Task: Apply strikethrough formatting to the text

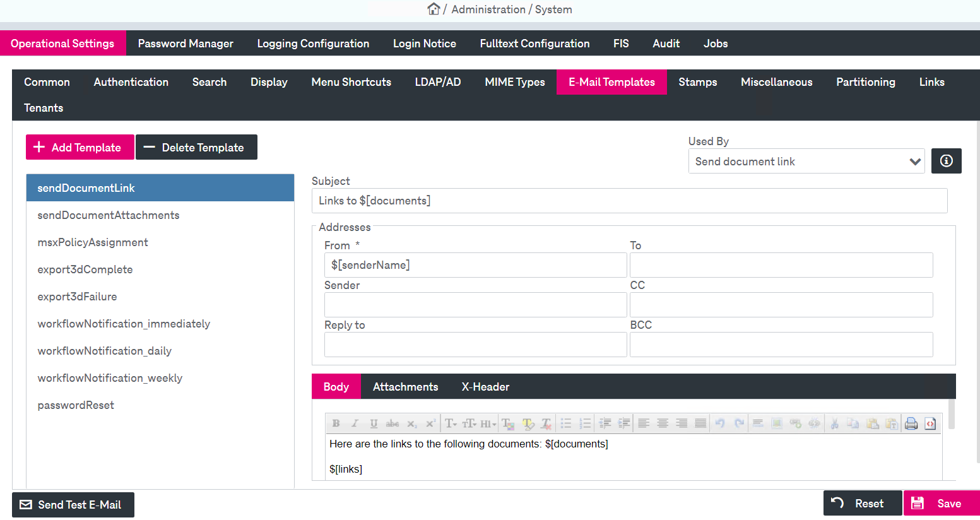Action: [x=393, y=423]
